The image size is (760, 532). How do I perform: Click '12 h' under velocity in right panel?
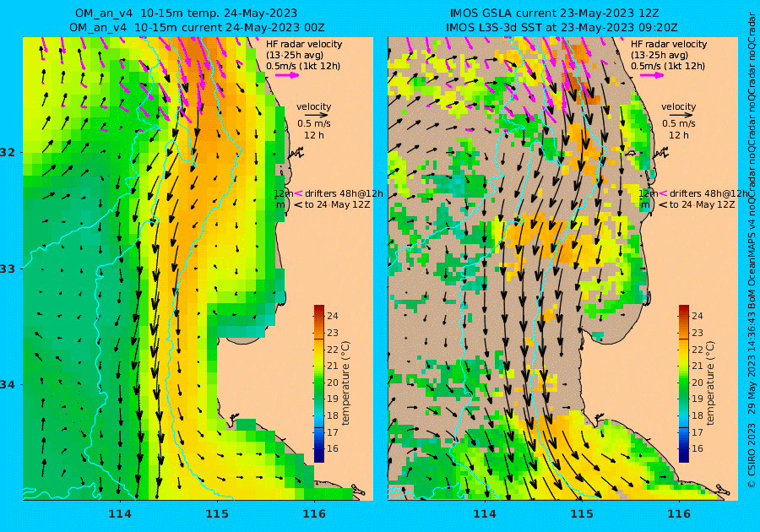(678, 135)
